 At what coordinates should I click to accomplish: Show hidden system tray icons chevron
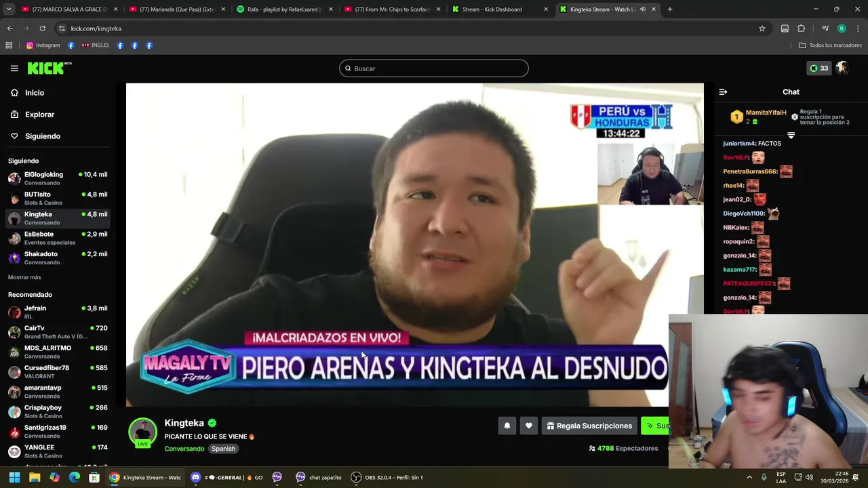pos(749,477)
